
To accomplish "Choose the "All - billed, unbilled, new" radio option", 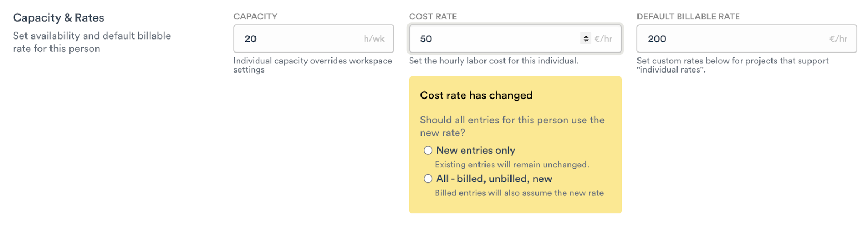I will [428, 179].
